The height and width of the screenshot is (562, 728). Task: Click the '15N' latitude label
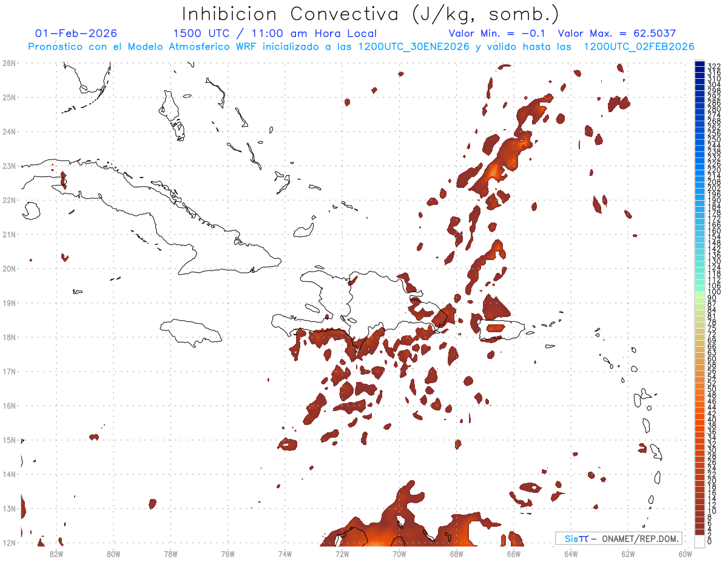pyautogui.click(x=9, y=440)
